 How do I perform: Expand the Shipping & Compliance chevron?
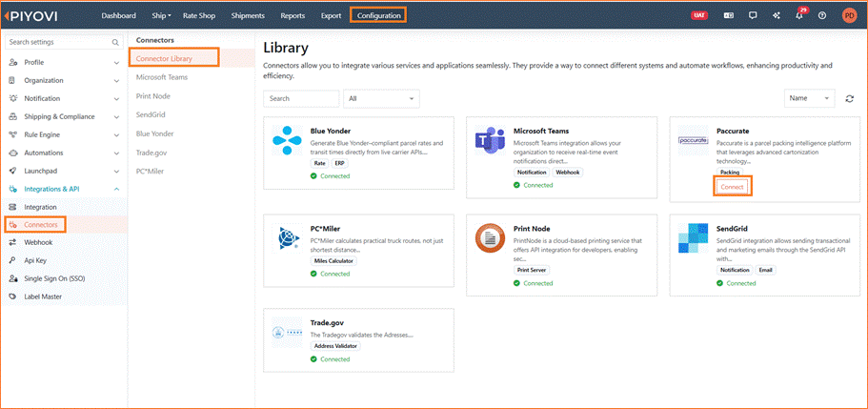coord(116,117)
